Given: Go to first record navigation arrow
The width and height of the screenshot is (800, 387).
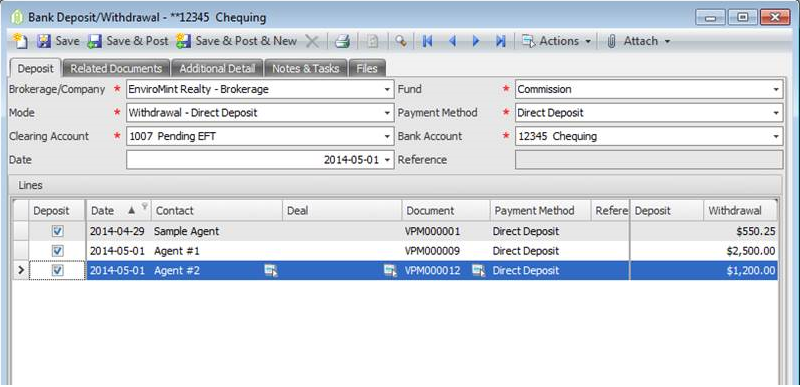Looking at the screenshot, I should (x=428, y=41).
